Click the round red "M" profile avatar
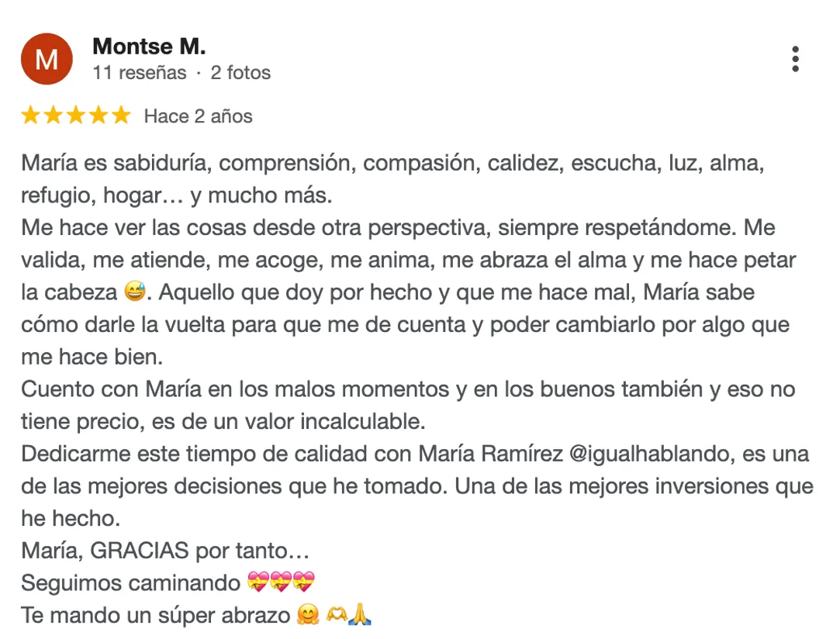The image size is (840, 639). [47, 59]
